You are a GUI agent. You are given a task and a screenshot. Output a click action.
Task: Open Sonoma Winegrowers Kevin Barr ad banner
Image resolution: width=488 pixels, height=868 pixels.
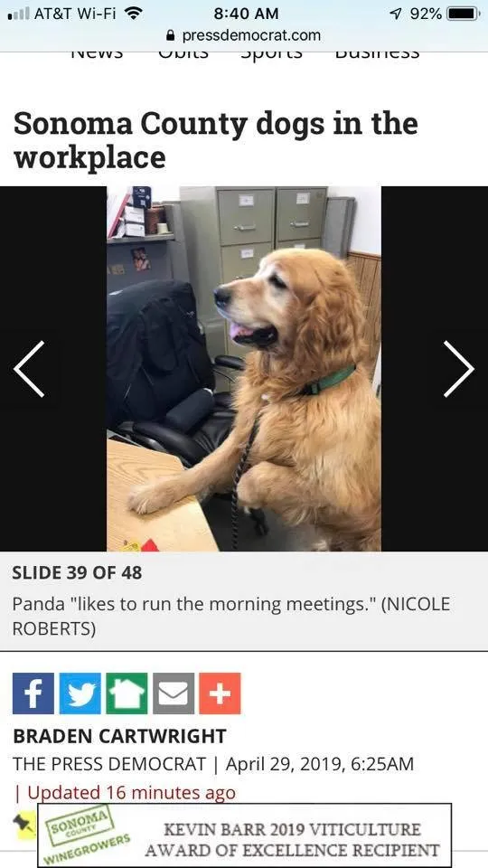tap(245, 835)
